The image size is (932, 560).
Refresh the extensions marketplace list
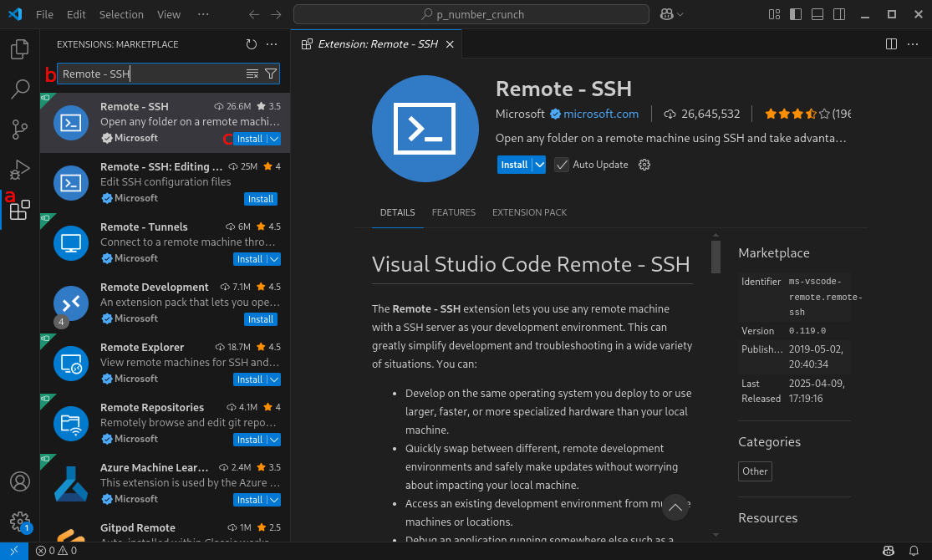252,44
